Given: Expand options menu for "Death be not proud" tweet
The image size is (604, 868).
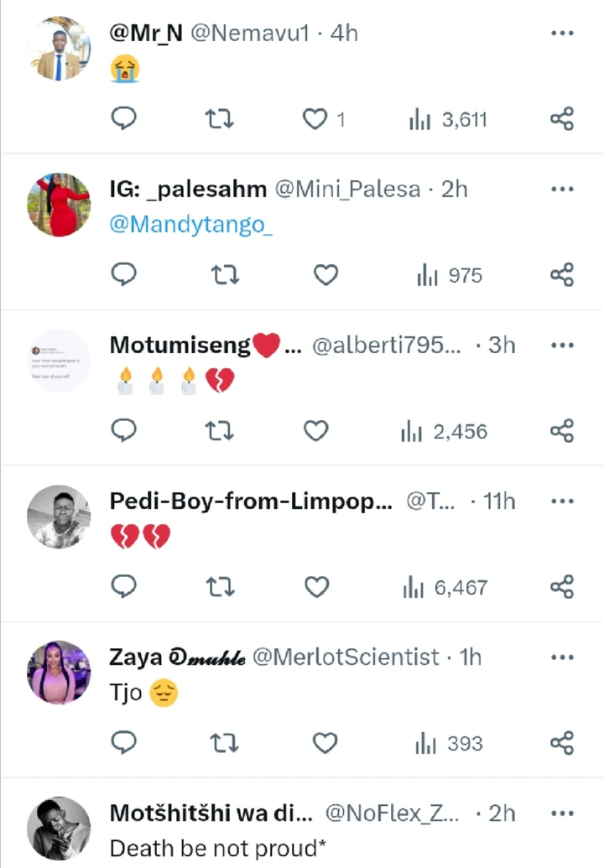Looking at the screenshot, I should click(562, 813).
